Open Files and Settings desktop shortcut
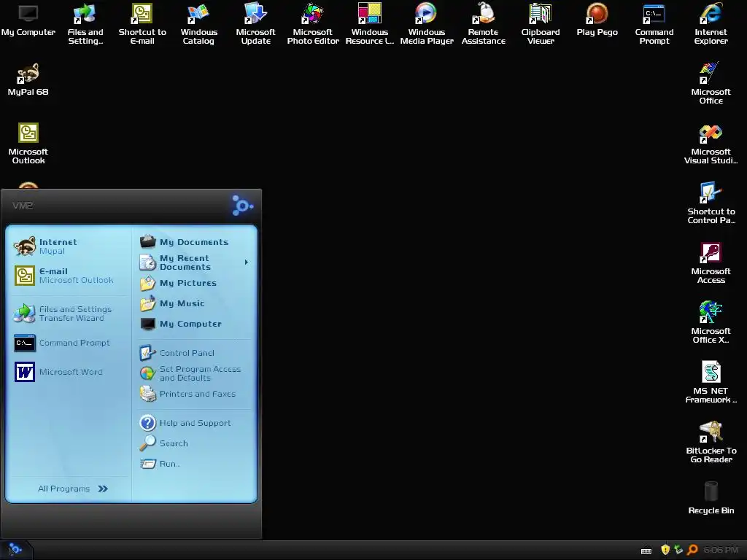This screenshot has height=560, width=747. click(85, 24)
